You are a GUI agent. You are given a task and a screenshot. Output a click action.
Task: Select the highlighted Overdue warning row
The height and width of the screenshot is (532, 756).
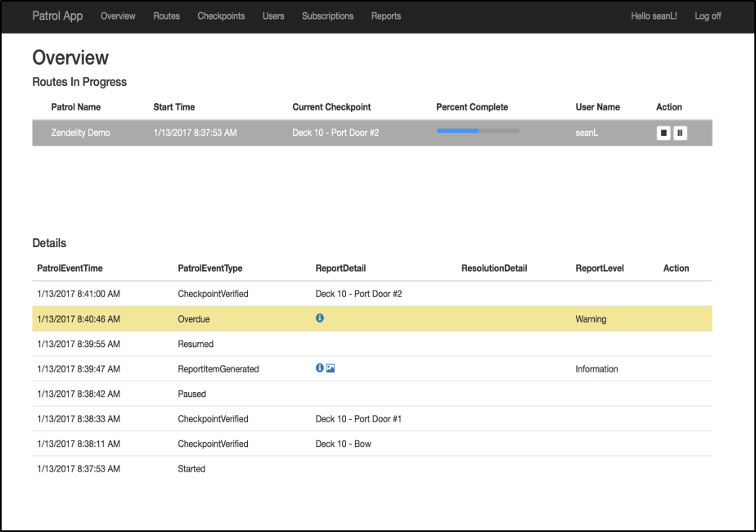(372, 319)
